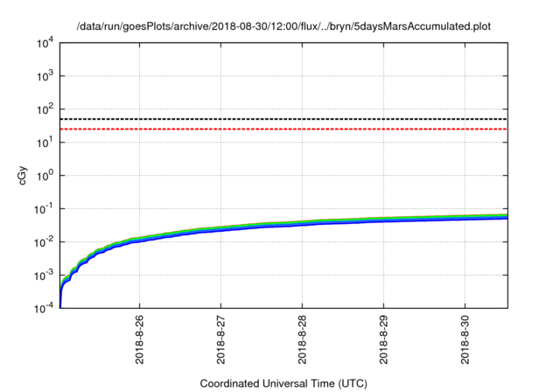
Task: Click the 2018-8-27 date tick label
Action: (x=220, y=339)
